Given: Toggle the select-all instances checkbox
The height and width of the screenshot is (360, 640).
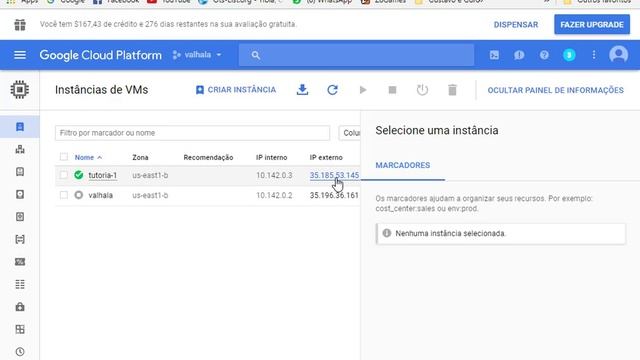Looking at the screenshot, I should 64,157.
